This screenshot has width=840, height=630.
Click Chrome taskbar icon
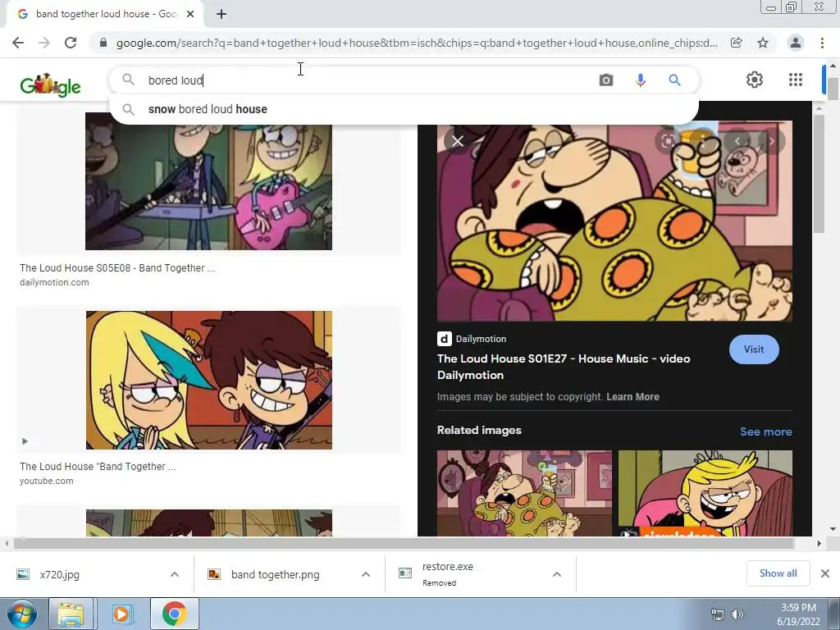pyautogui.click(x=174, y=614)
